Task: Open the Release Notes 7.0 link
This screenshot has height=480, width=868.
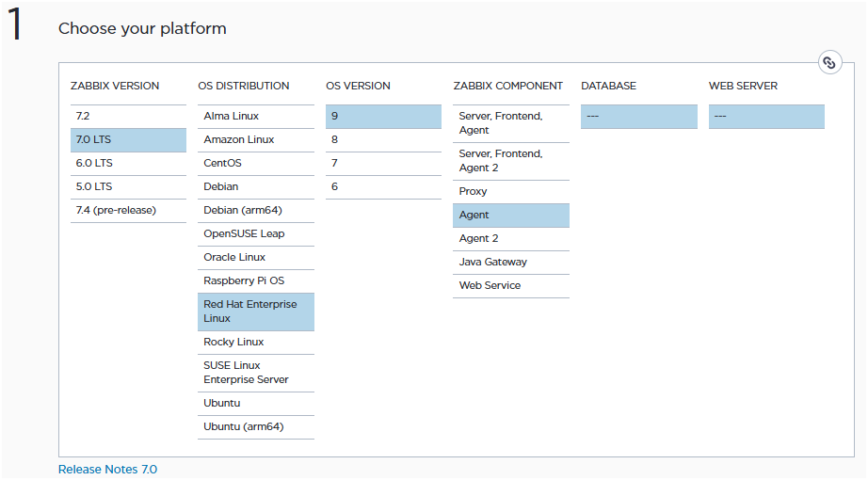Action: pyautogui.click(x=107, y=469)
